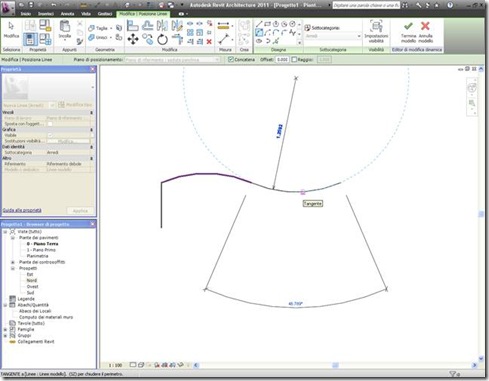Click Modifica button for Sostituzioni visibilità
The height and width of the screenshot is (381, 489).
(x=68, y=141)
